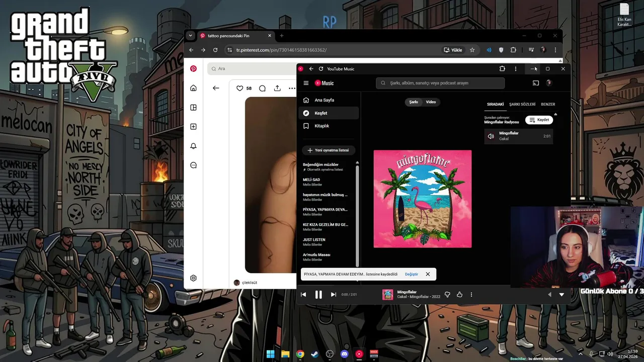Open the Windows Start menu
Viewport: 644px width, 362px height.
click(270, 354)
